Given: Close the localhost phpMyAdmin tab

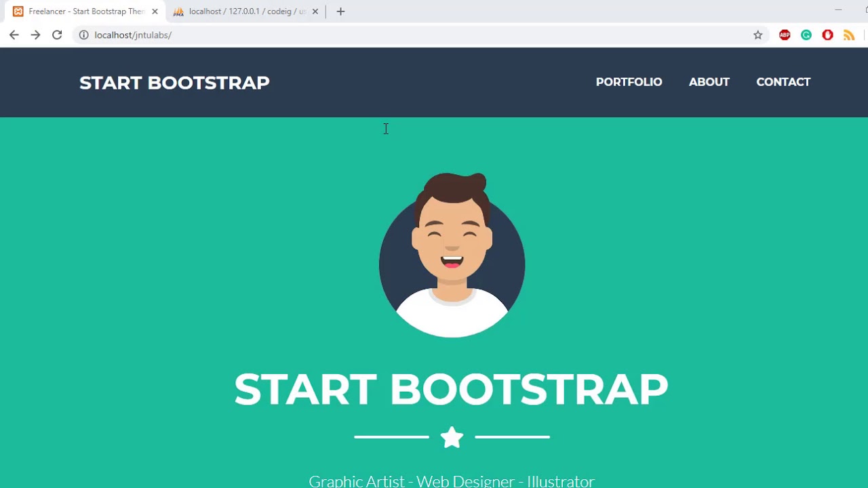Looking at the screenshot, I should coord(315,12).
